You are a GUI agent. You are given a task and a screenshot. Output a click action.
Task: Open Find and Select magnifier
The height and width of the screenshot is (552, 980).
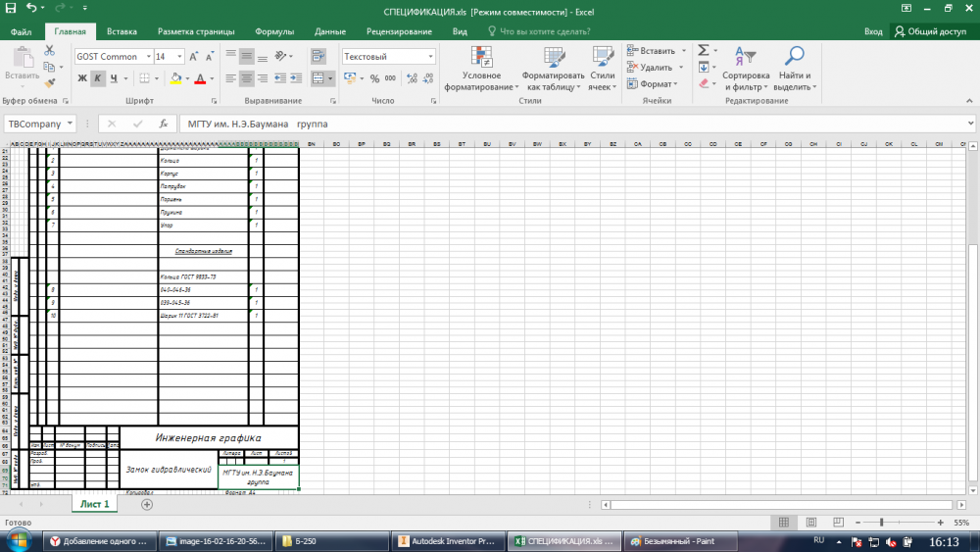[794, 69]
